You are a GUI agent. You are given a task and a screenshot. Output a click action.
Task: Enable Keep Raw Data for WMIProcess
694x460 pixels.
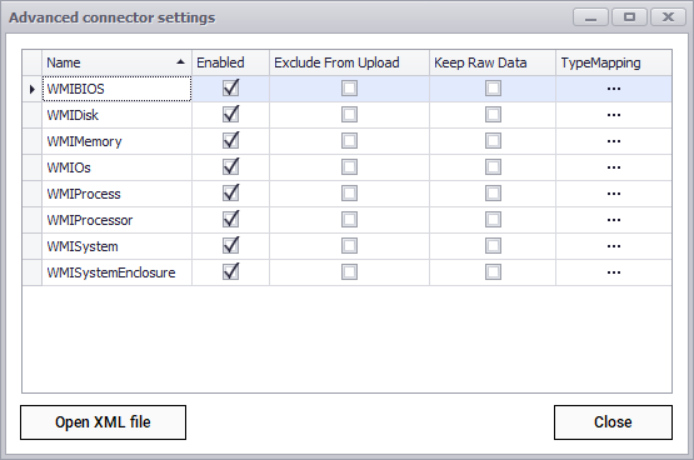(x=493, y=193)
